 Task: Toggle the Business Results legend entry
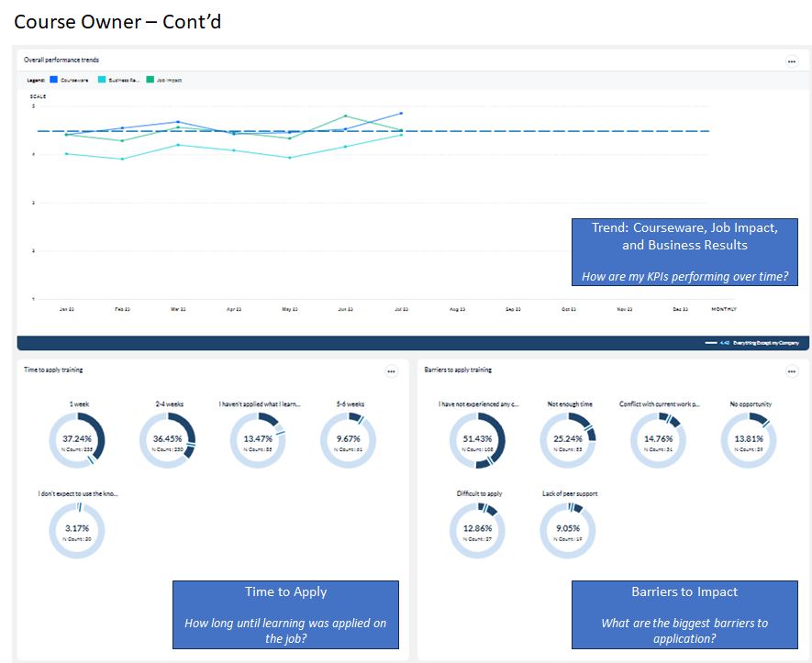pos(119,81)
